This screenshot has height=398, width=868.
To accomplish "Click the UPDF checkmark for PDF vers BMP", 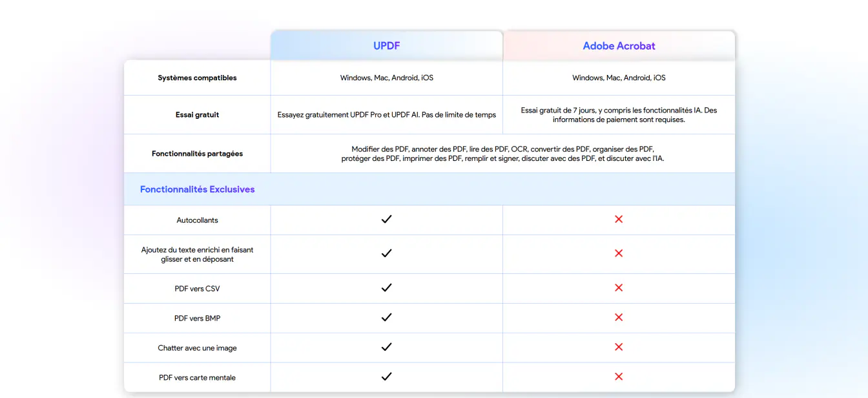I will click(386, 318).
